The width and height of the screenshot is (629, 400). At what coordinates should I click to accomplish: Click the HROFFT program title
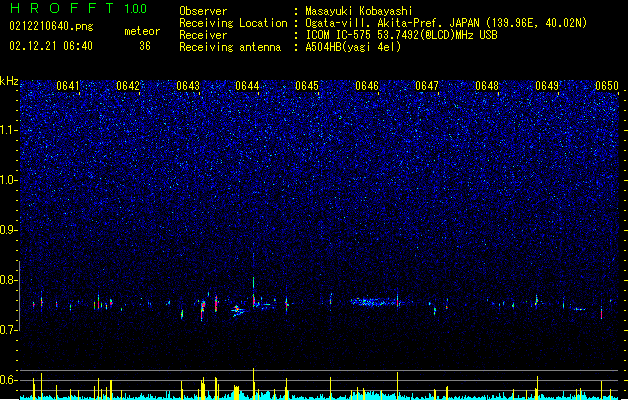coord(62,8)
